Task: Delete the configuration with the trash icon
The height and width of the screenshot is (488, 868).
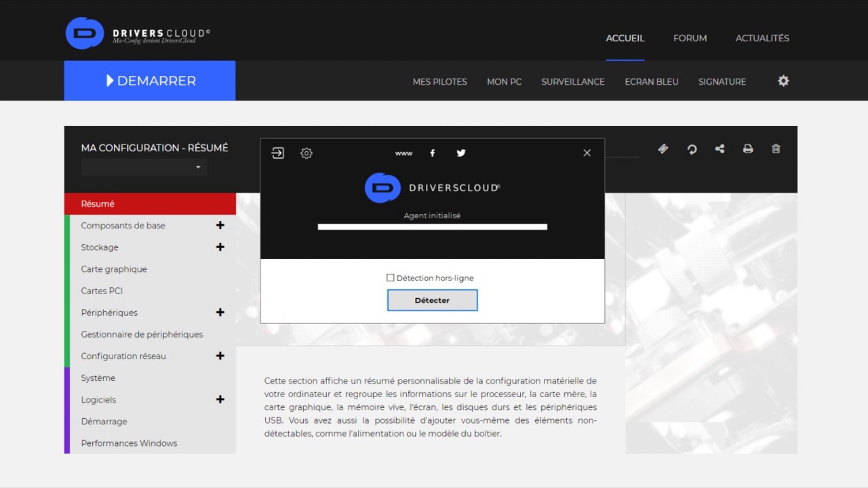Action: pos(776,149)
